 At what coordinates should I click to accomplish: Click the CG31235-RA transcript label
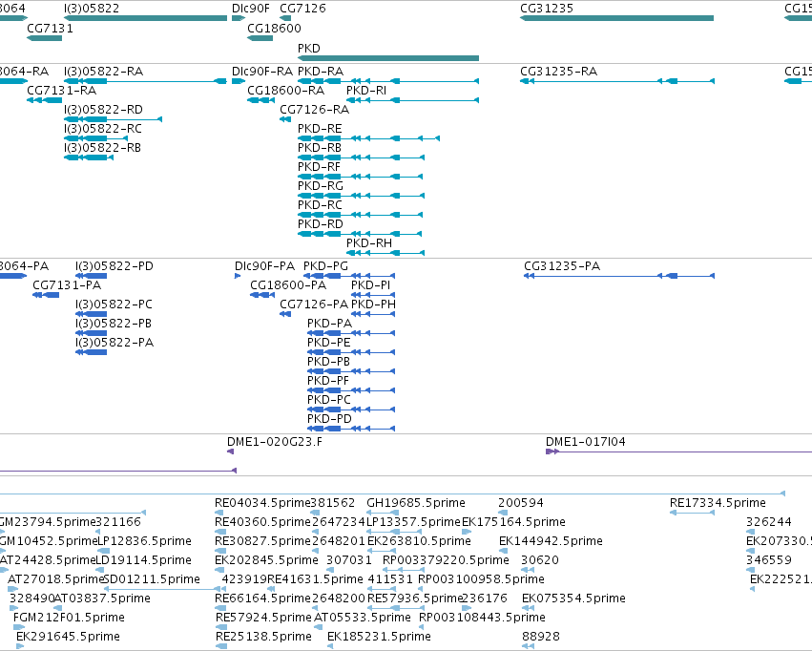(x=559, y=71)
